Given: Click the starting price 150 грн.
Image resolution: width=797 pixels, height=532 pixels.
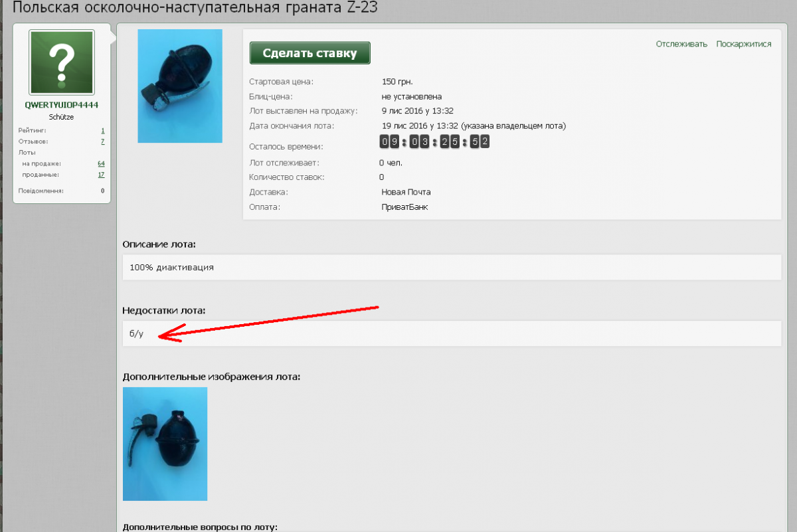Looking at the screenshot, I should coord(397,82).
